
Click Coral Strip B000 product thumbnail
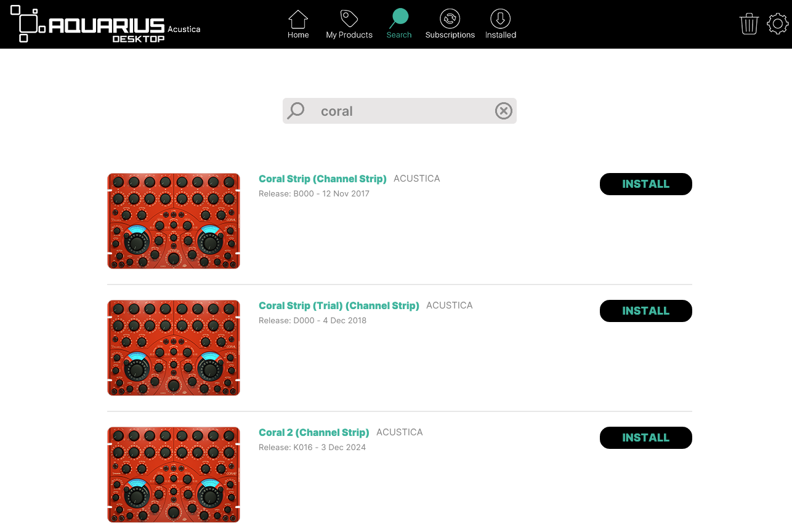click(174, 221)
